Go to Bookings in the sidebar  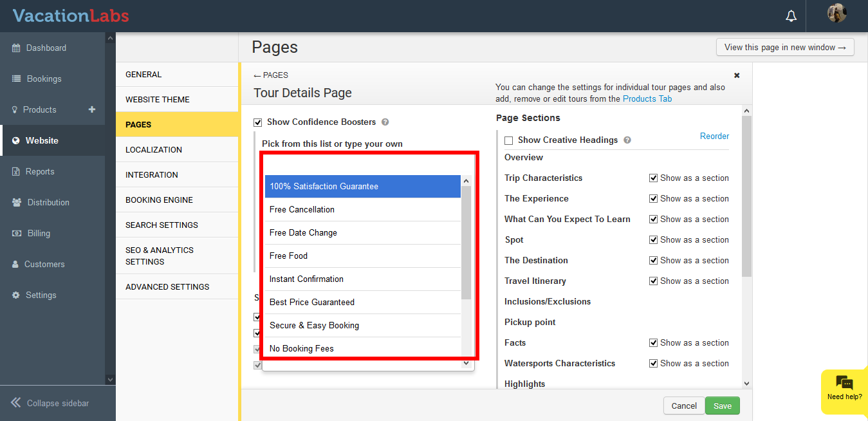click(x=44, y=79)
